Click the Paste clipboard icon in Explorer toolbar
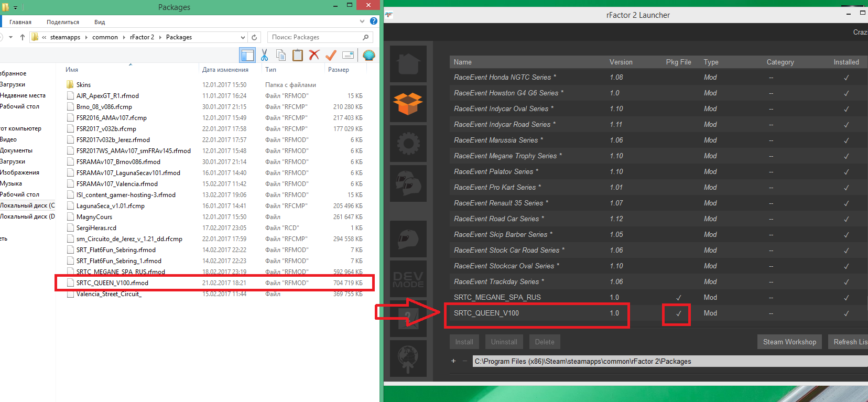This screenshot has width=868, height=402. click(298, 55)
